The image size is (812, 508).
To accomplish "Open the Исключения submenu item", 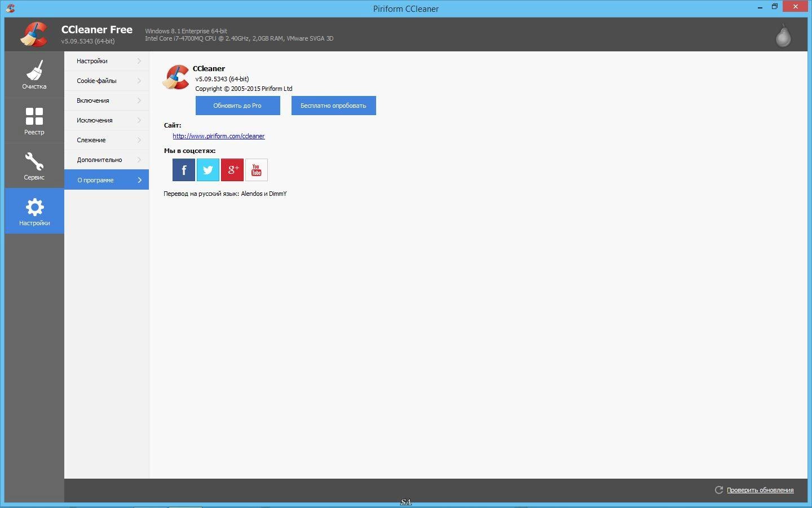I will (107, 120).
